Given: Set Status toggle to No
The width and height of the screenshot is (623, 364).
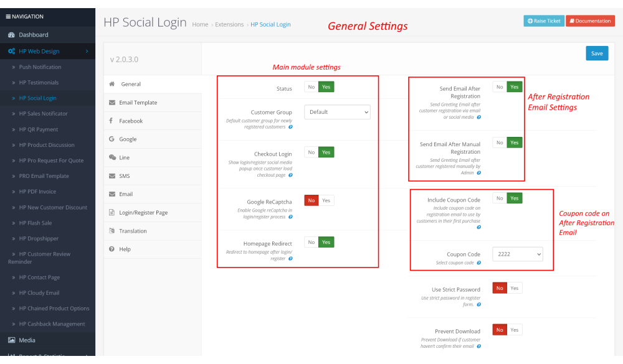Looking at the screenshot, I should 311,87.
